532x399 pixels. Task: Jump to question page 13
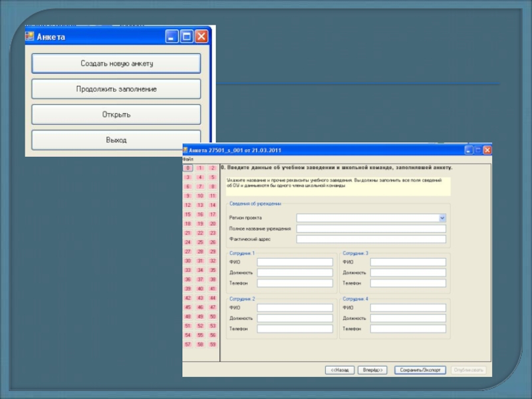coord(200,205)
